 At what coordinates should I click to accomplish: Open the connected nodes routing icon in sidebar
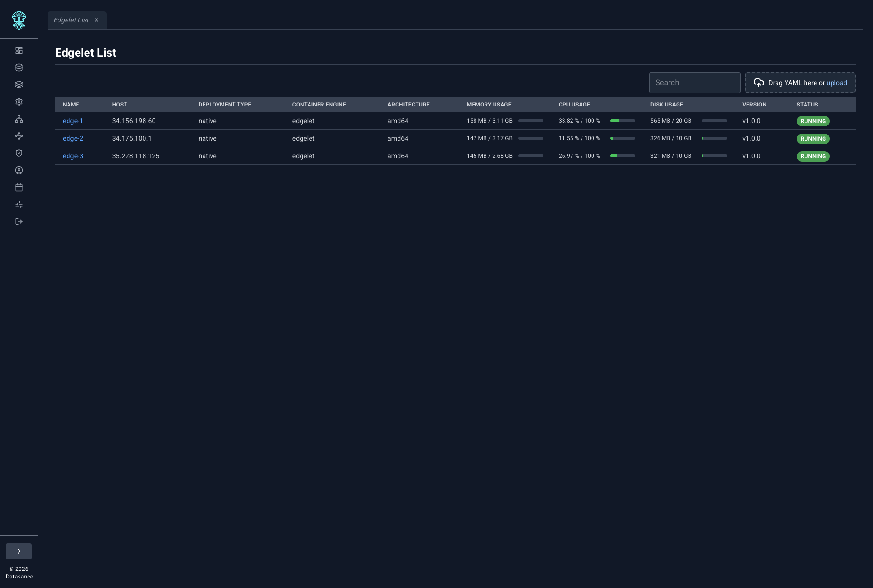(x=19, y=136)
